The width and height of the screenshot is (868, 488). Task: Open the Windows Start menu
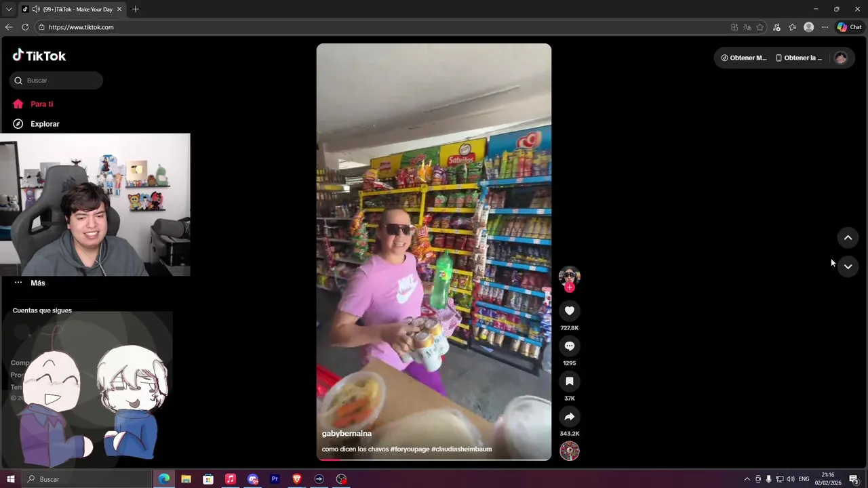(11, 479)
